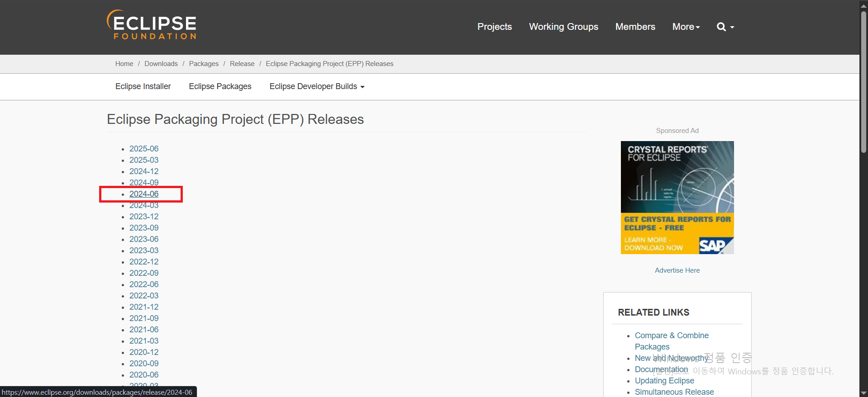Expand the More dropdown menu
This screenshot has width=868, height=397.
pos(686,27)
